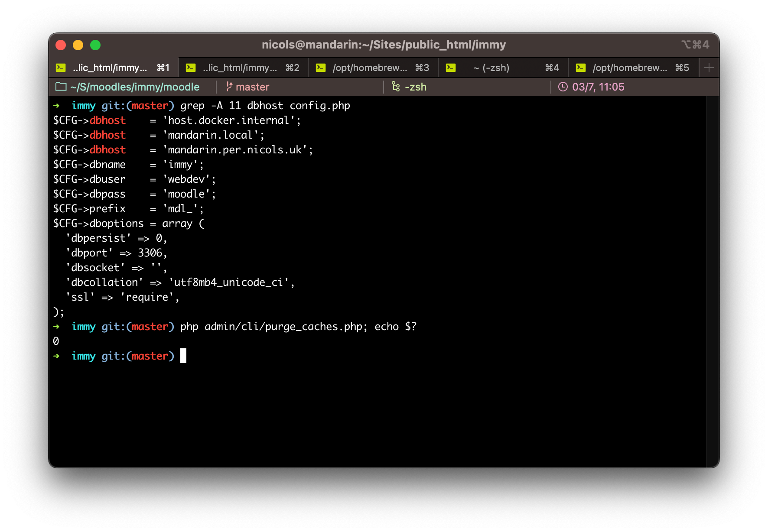768x532 pixels.
Task: Click the 'dbsocket' => '' line
Action: (116, 268)
